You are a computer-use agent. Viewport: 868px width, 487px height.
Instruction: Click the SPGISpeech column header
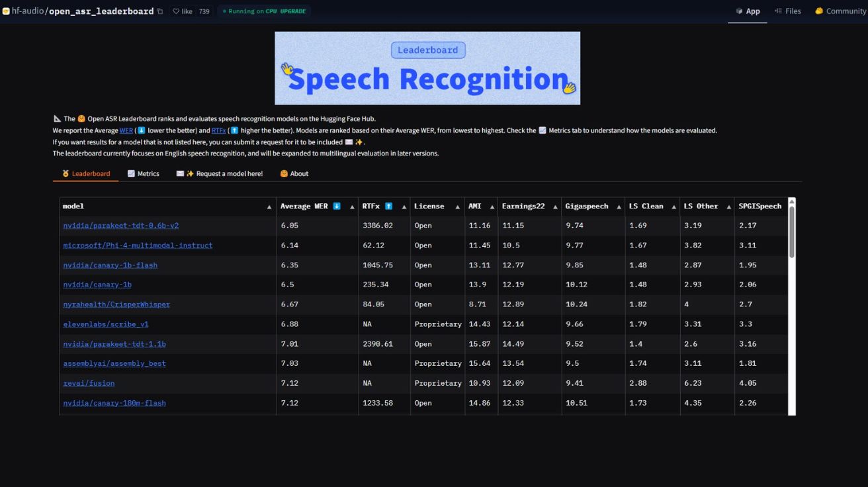[759, 206]
